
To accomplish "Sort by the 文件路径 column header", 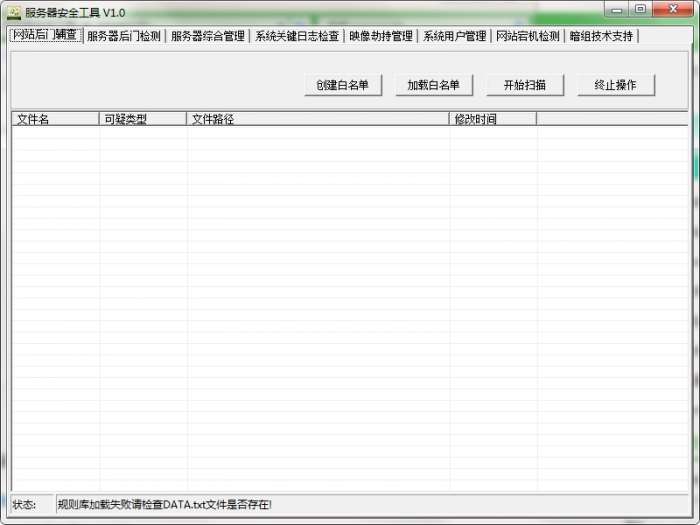I will point(317,119).
